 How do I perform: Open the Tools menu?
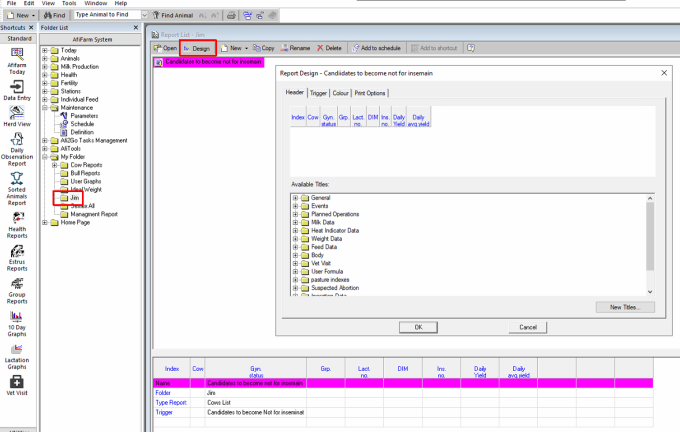click(x=69, y=4)
